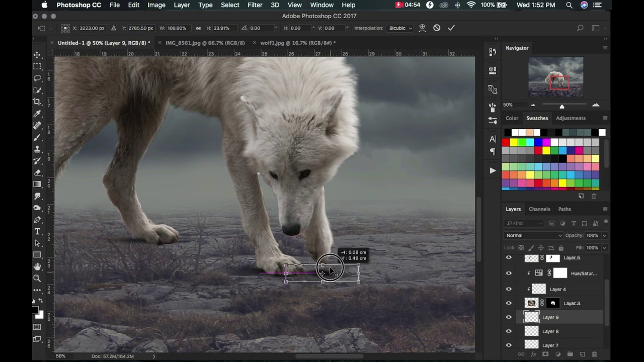Select the History Brush tool
The height and width of the screenshot is (362, 644).
point(37,161)
